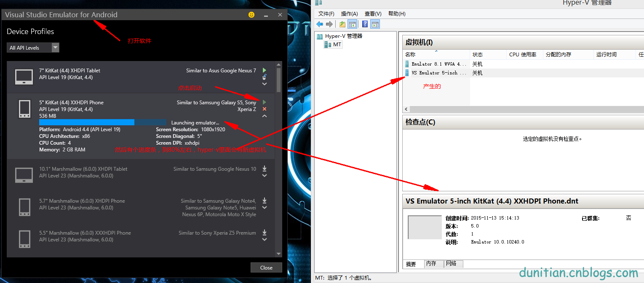Image resolution: width=644 pixels, height=283 pixels.
Task: Select the VS Emulator 5-inch virtual machine
Action: (436, 73)
